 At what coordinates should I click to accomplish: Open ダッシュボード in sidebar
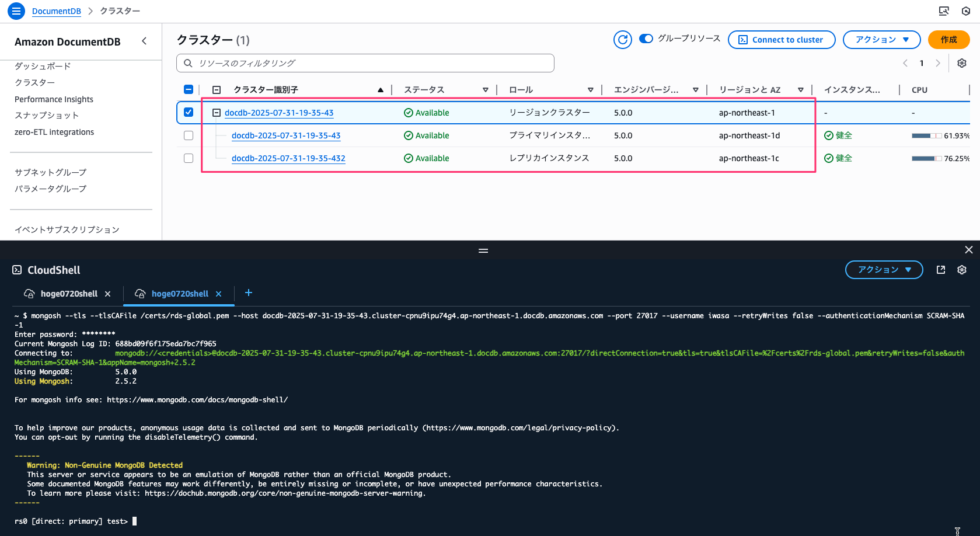pyautogui.click(x=43, y=66)
